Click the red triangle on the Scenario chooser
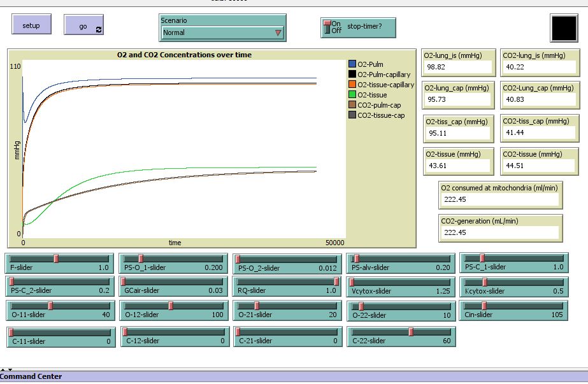Image resolution: width=588 pixels, height=384 pixels. tap(277, 31)
